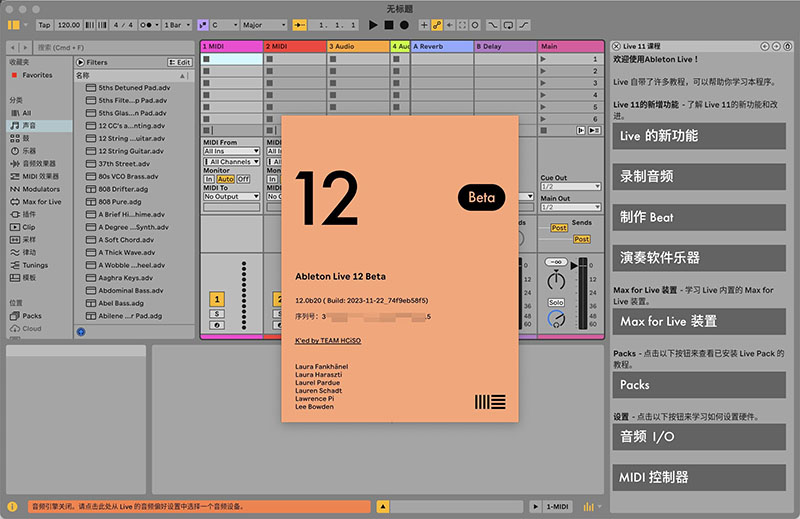Solo track 1 with S button
This screenshot has height=519, width=800.
click(217, 314)
